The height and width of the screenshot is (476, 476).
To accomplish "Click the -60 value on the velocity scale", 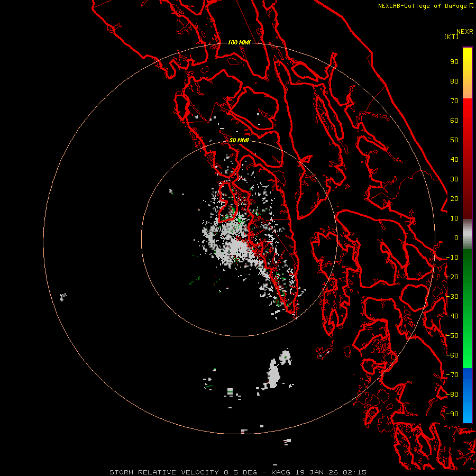I will (452, 355).
